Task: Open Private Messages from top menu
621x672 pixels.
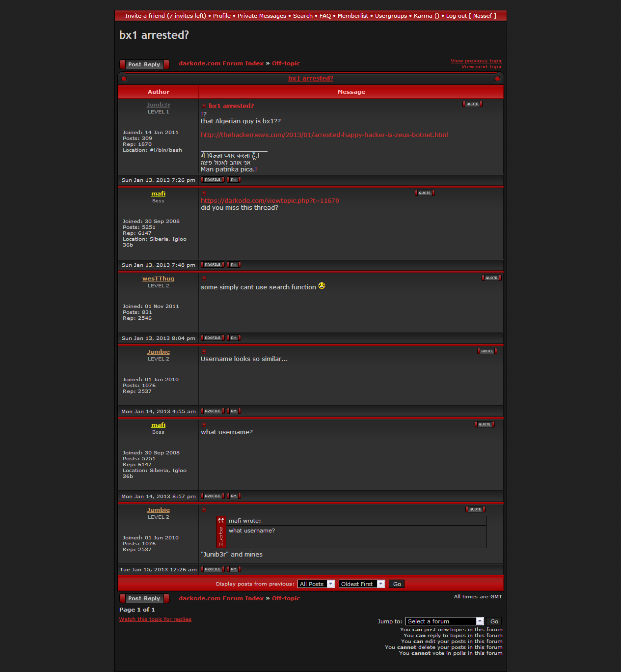Action: click(x=262, y=16)
